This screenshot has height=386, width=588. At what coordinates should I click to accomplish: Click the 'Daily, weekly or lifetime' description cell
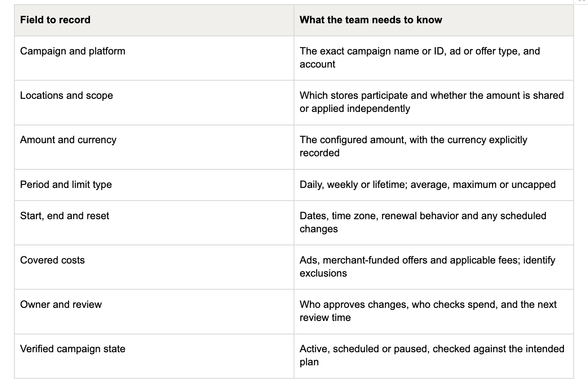(434, 185)
